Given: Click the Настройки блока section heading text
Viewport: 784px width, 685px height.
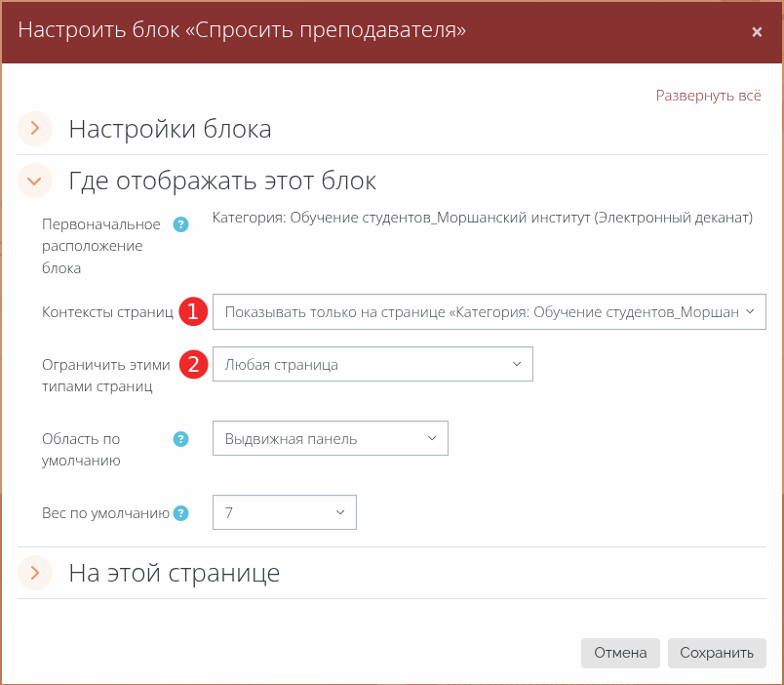Looking at the screenshot, I should tap(170, 129).
